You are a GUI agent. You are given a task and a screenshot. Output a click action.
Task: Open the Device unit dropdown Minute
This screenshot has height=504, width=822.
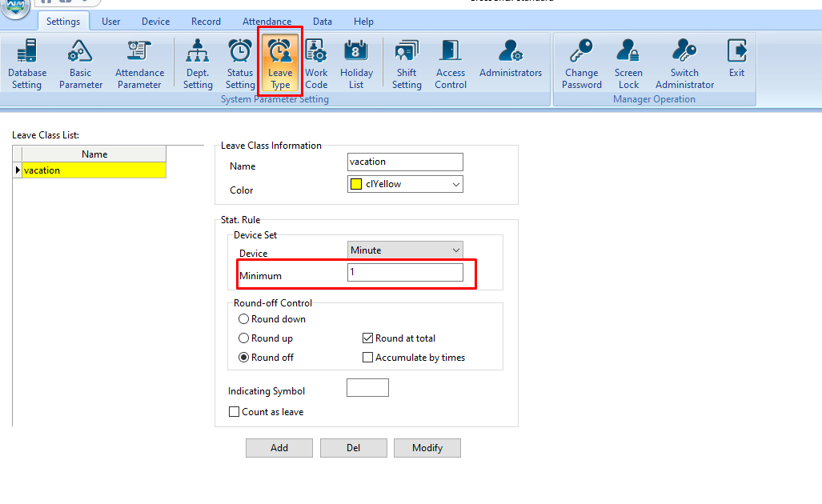(x=405, y=250)
